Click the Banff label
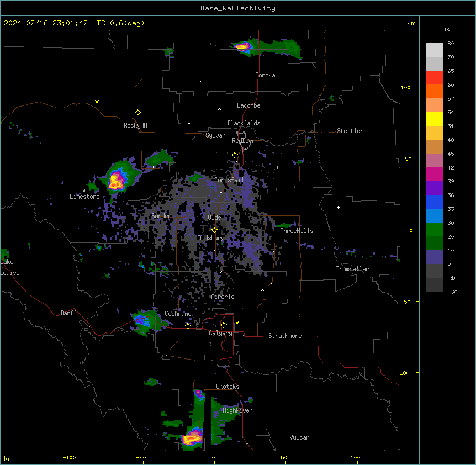This screenshot has height=465, width=476. [x=68, y=313]
